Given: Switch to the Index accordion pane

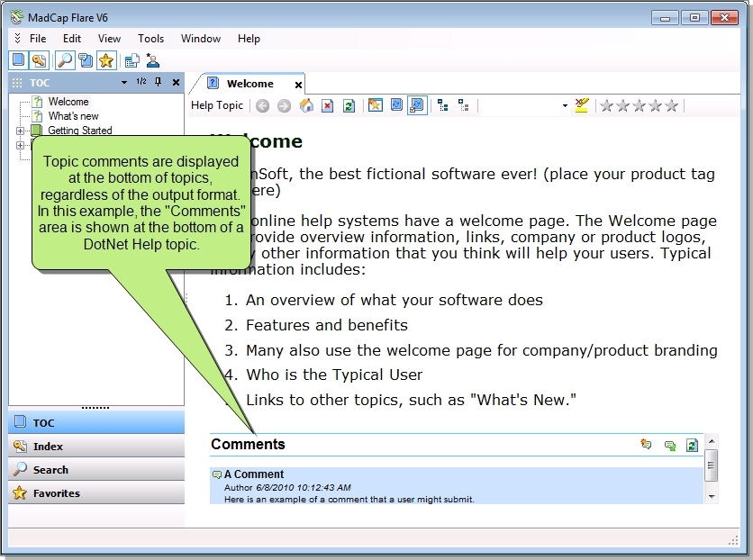Looking at the screenshot, I should click(48, 447).
